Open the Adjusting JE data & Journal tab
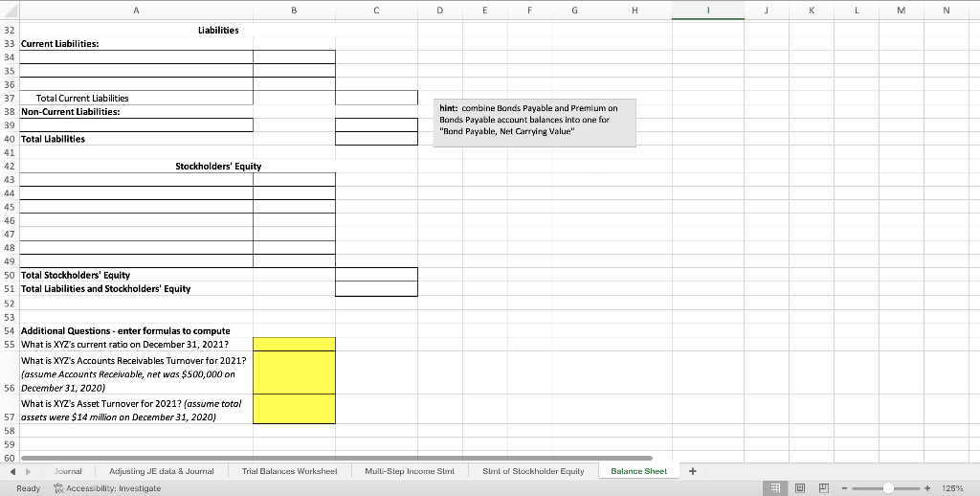Screen dimensions: 980x496 pos(161,471)
